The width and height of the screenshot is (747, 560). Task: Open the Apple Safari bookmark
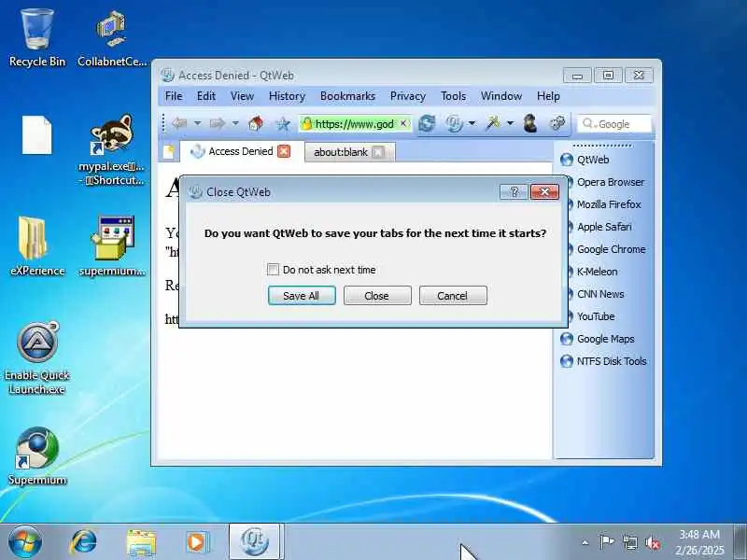pyautogui.click(x=604, y=227)
